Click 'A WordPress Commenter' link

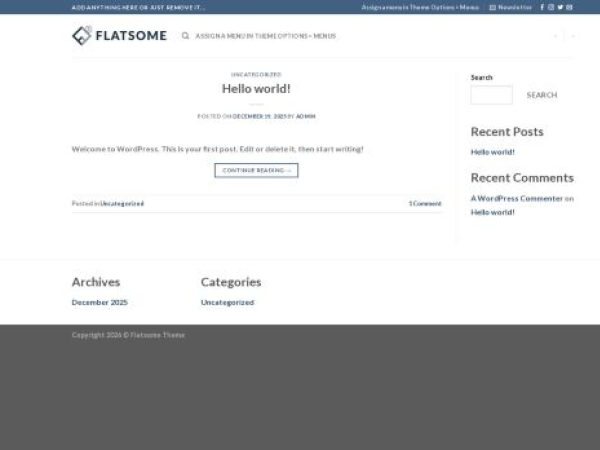516,198
